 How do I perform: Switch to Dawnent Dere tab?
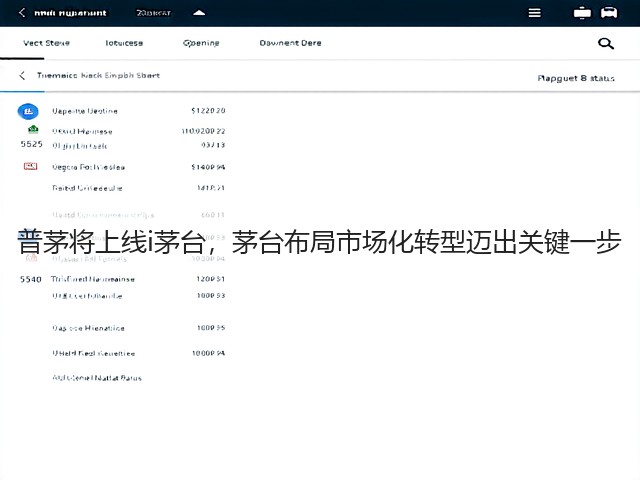click(290, 43)
